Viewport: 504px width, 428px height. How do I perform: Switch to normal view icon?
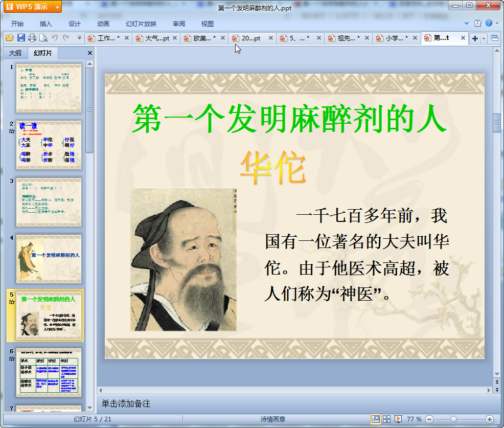tap(375, 419)
